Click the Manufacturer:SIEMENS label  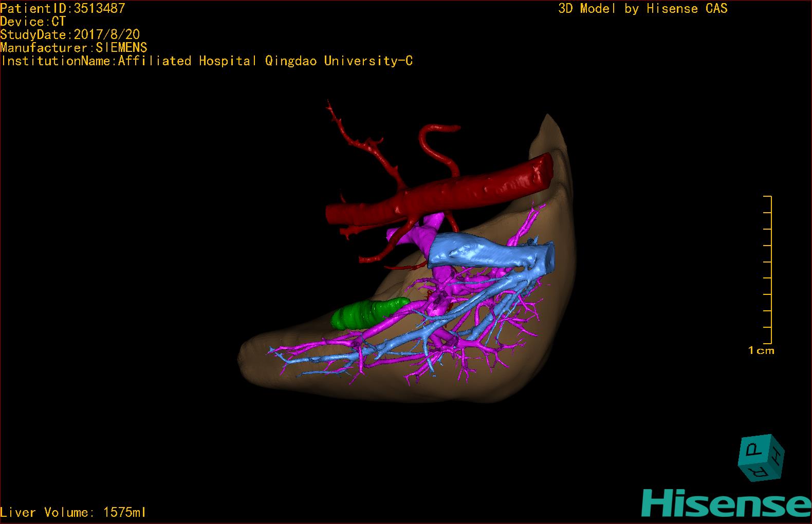pos(73,48)
